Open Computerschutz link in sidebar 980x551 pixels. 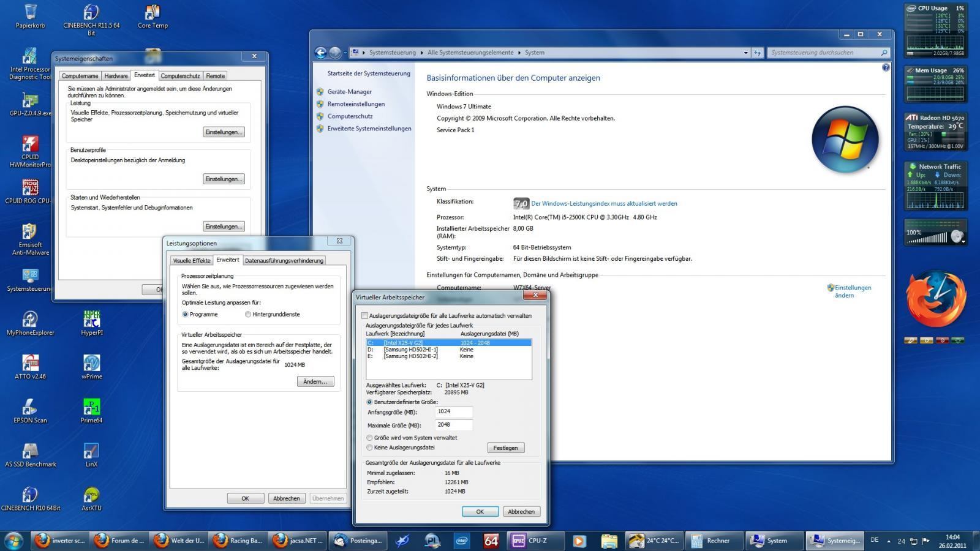(350, 116)
